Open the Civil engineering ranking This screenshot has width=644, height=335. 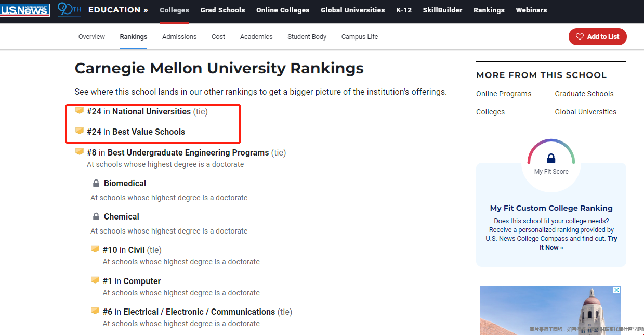click(x=136, y=250)
